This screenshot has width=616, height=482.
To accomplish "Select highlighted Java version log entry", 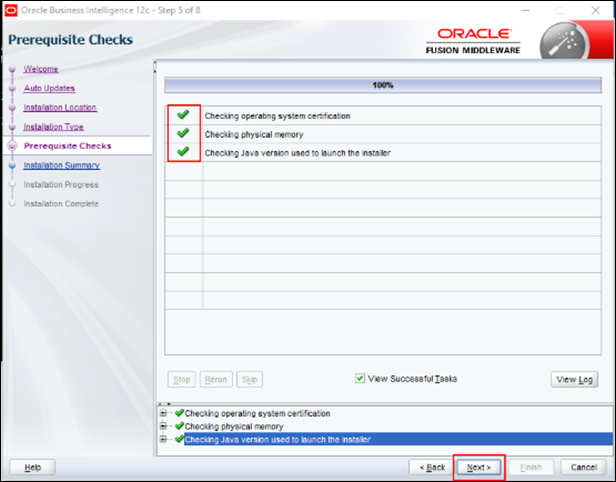I will click(x=398, y=439).
